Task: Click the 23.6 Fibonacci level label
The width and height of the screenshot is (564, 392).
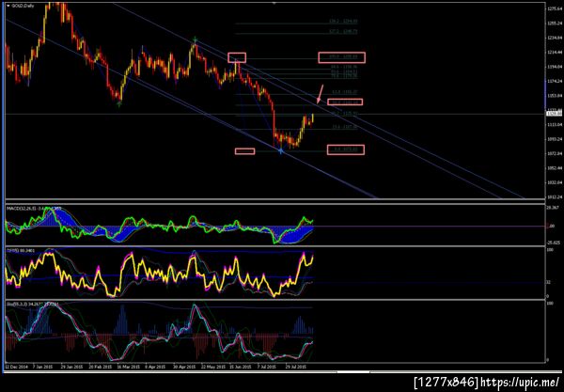Action: (344, 127)
